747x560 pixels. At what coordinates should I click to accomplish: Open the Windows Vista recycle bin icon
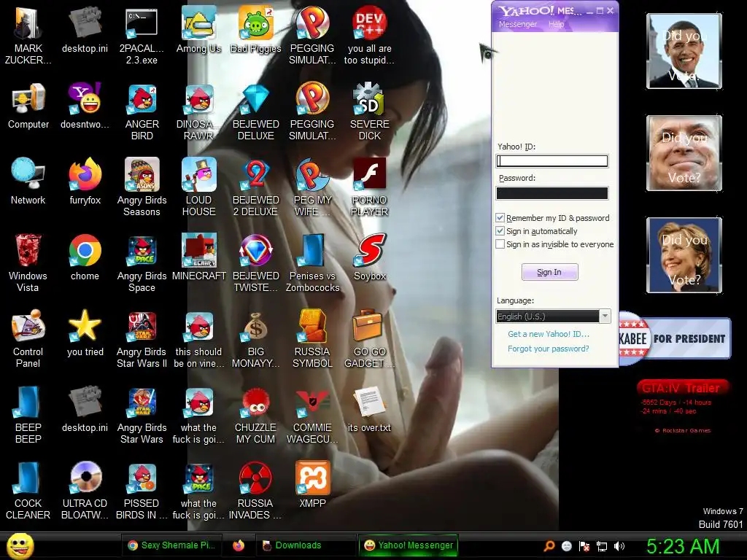point(28,262)
